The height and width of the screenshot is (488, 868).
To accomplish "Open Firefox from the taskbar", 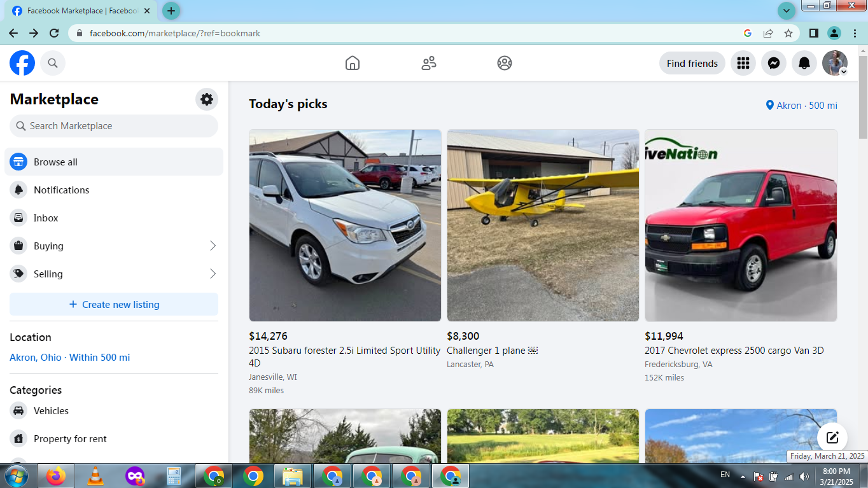I will [56, 476].
